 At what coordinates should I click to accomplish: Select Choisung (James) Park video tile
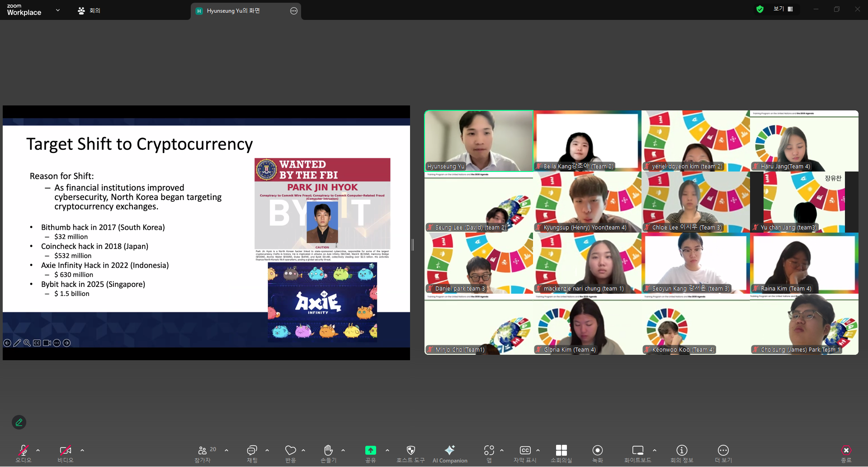pyautogui.click(x=804, y=324)
